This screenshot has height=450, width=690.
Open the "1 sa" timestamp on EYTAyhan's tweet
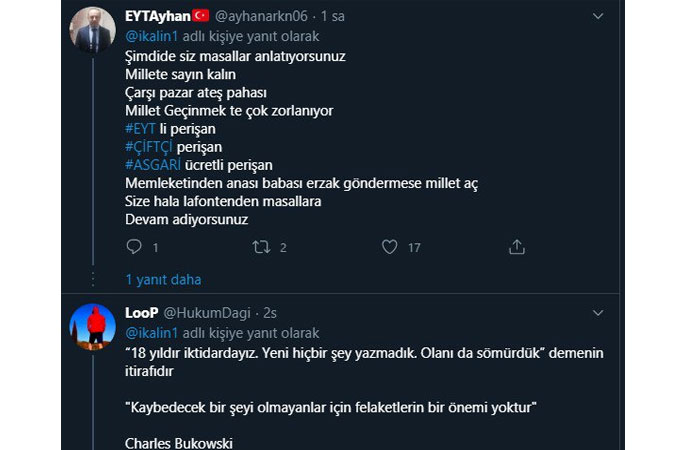[335, 17]
